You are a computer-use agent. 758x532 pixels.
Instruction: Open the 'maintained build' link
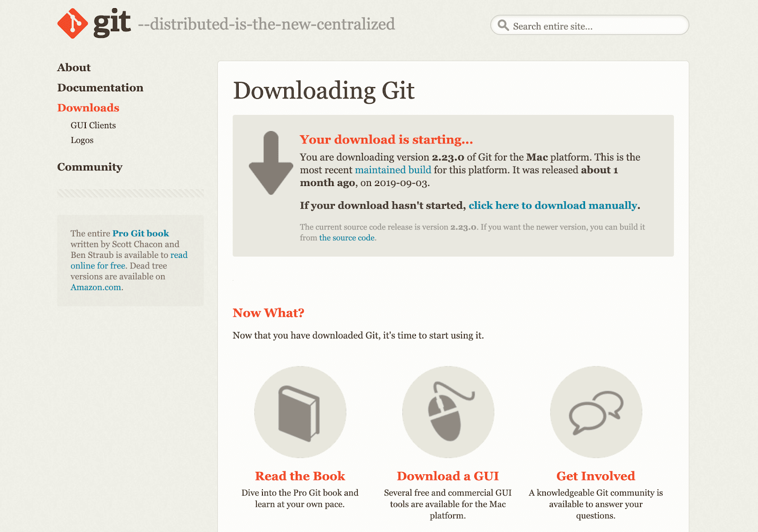point(393,170)
